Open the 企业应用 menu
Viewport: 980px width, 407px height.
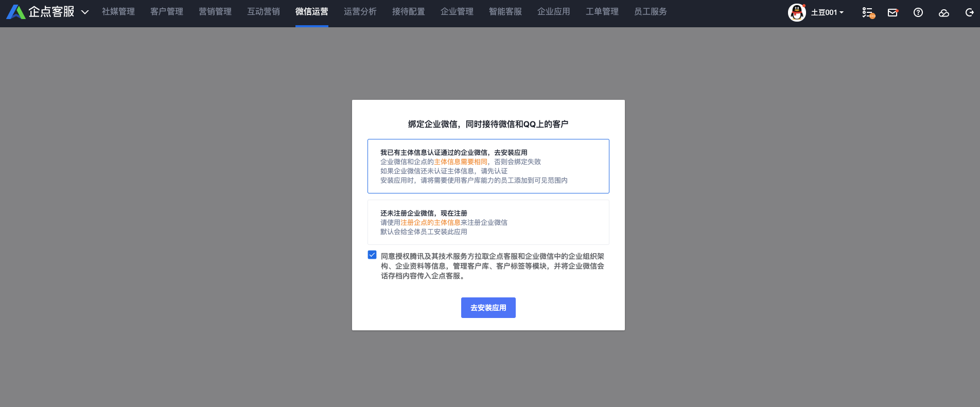(554, 12)
